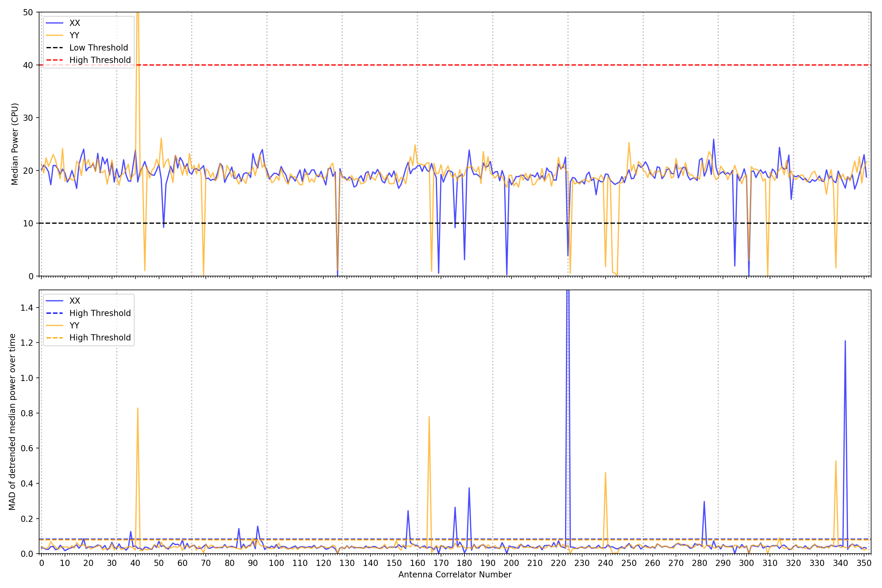The height and width of the screenshot is (588, 882).
Task: Click the bottom plot y-axis tick label 1.4
Action: (x=27, y=308)
